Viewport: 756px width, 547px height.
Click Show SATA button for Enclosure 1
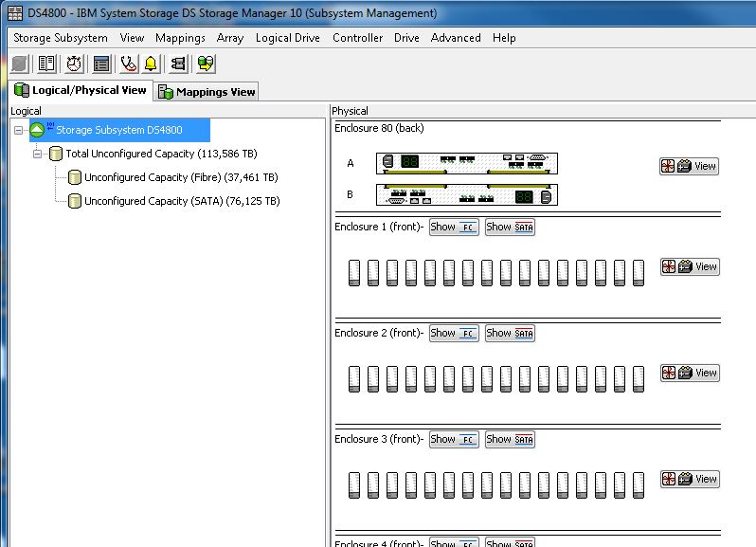tap(510, 227)
